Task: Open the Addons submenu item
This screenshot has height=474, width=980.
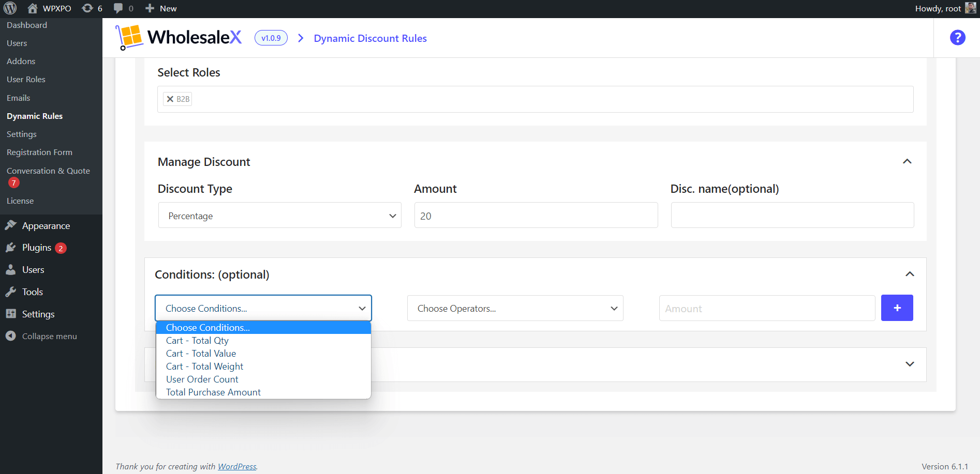Action: coord(21,62)
